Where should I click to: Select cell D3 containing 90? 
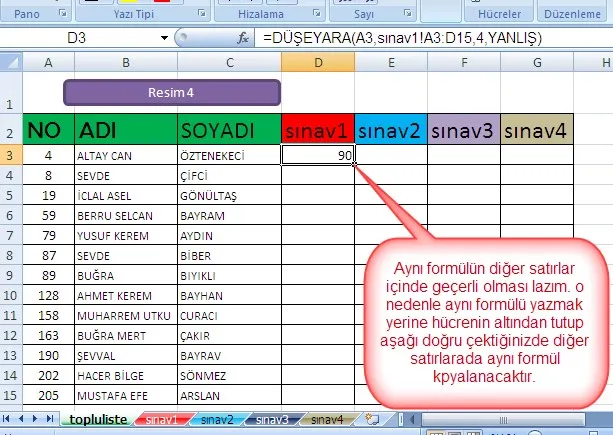[317, 155]
